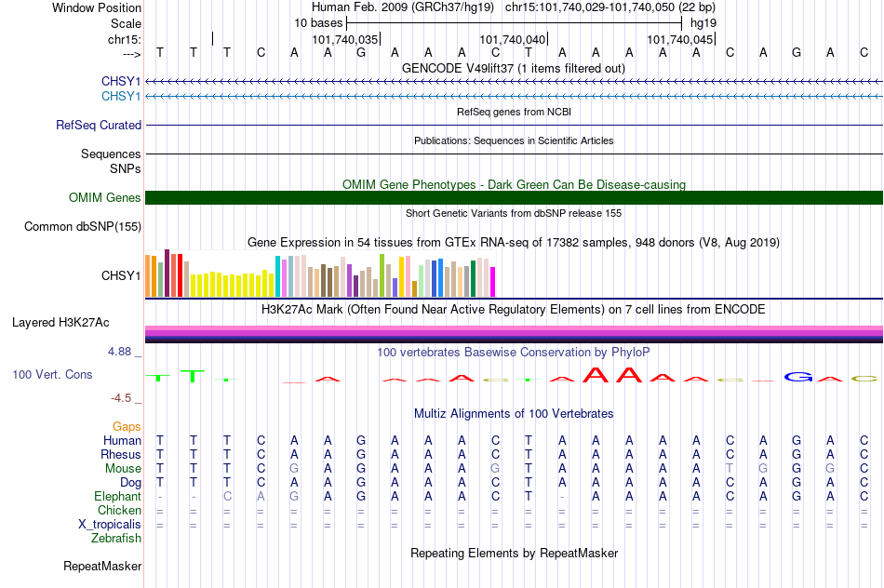The image size is (884, 588).
Task: Select the OMIM Genes track label
Action: (105, 198)
